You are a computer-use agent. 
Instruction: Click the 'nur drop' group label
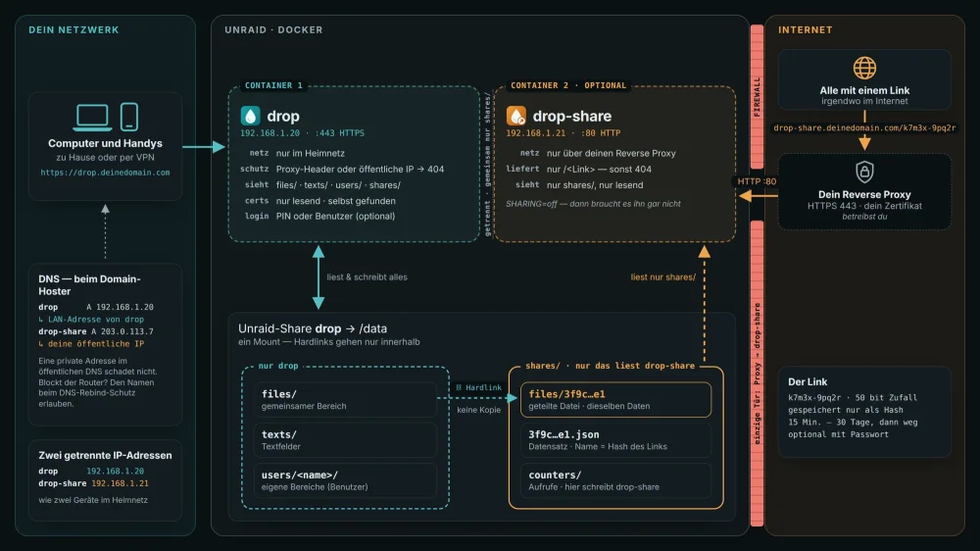click(x=278, y=366)
